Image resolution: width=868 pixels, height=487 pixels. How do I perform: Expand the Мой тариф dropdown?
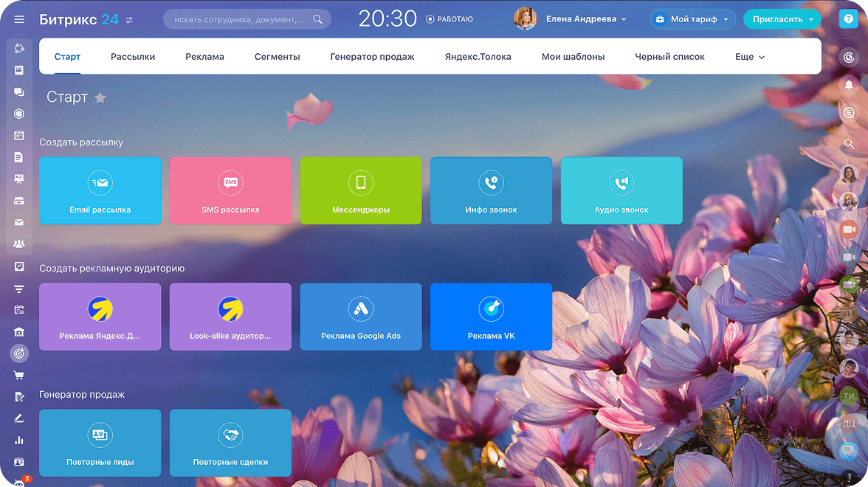click(692, 19)
